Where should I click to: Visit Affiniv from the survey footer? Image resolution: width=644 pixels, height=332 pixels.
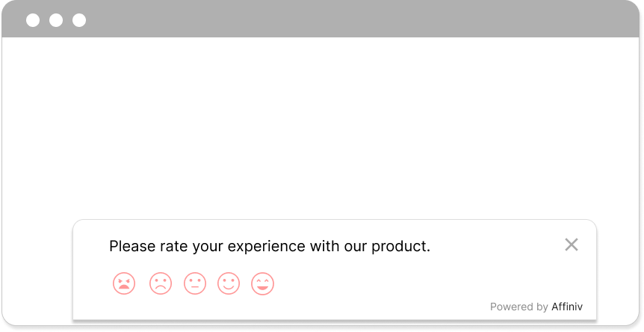[x=567, y=307]
